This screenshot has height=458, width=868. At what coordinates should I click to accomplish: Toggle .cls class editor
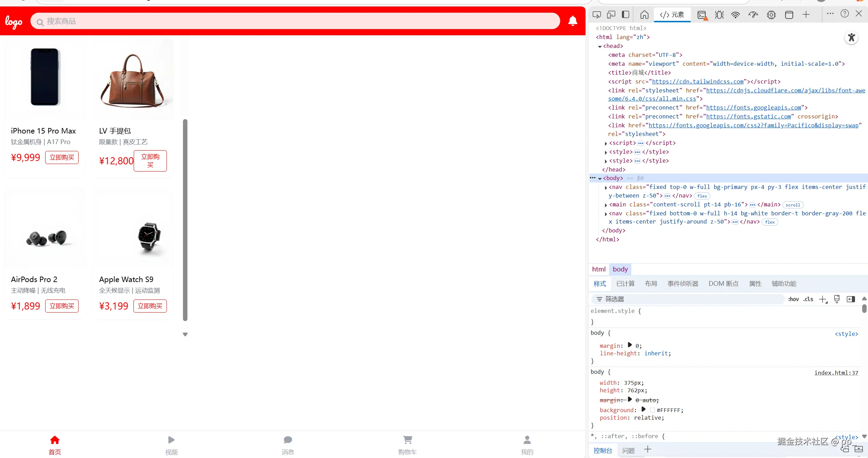click(x=808, y=299)
